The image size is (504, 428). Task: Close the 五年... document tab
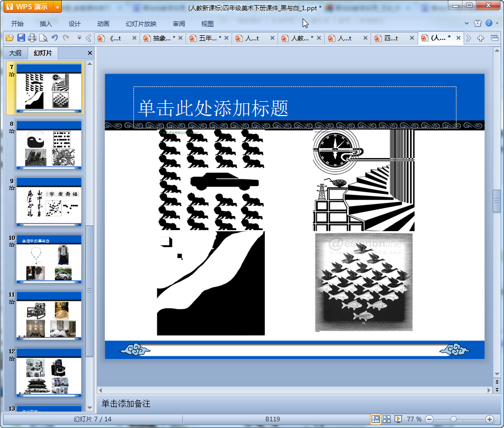pos(226,38)
